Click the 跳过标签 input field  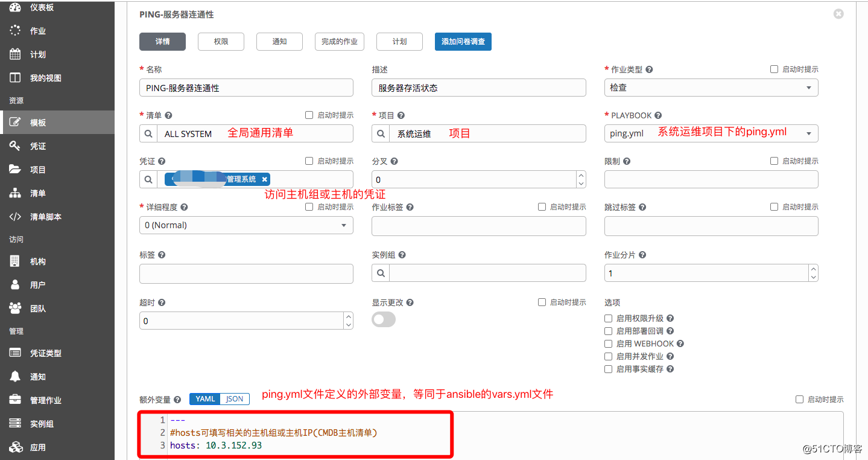coord(711,226)
